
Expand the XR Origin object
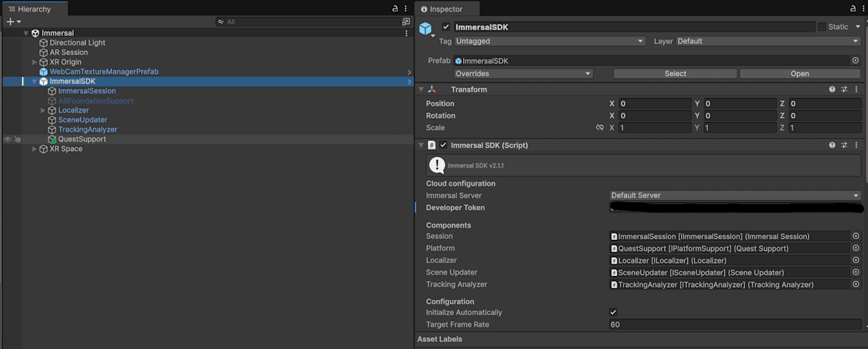(x=34, y=62)
